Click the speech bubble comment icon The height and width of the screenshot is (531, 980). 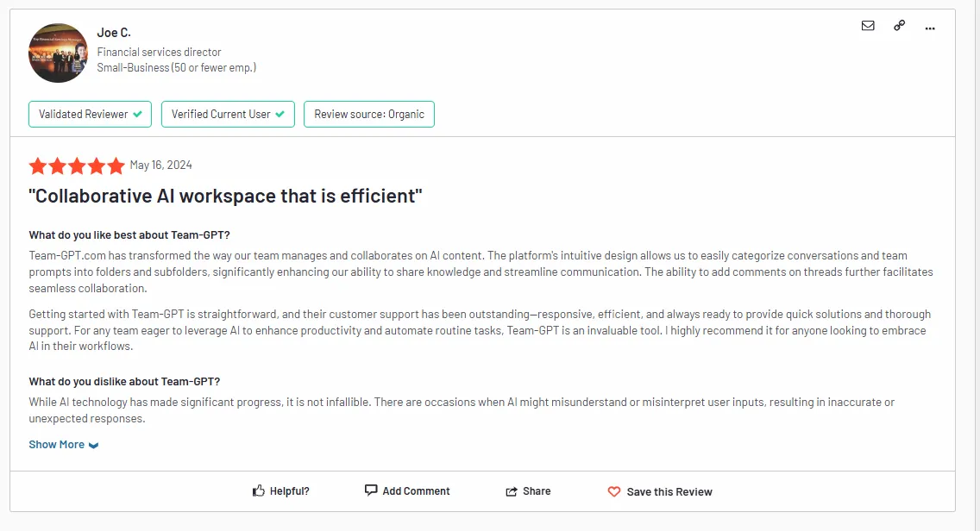click(371, 490)
